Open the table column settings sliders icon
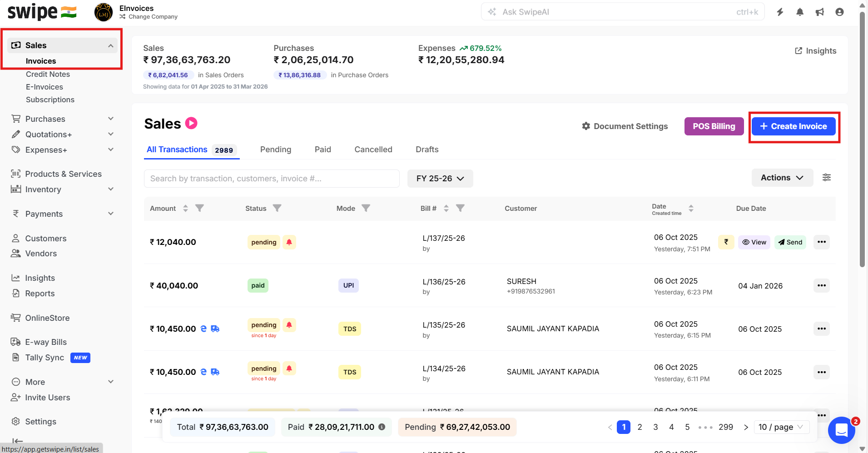 click(827, 178)
